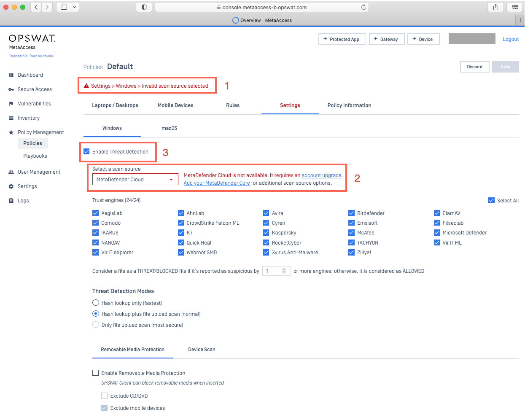525x420 pixels.
Task: Follow the account upgrade link
Action: 322,175
